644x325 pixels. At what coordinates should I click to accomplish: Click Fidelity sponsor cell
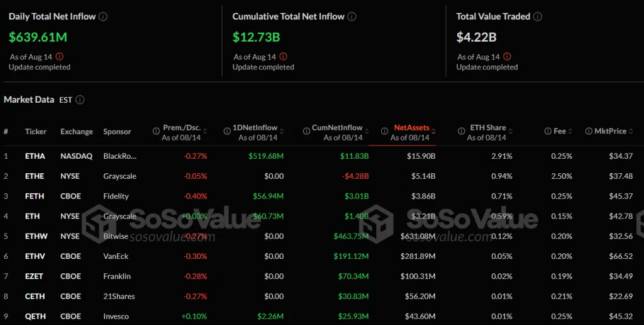[116, 197]
